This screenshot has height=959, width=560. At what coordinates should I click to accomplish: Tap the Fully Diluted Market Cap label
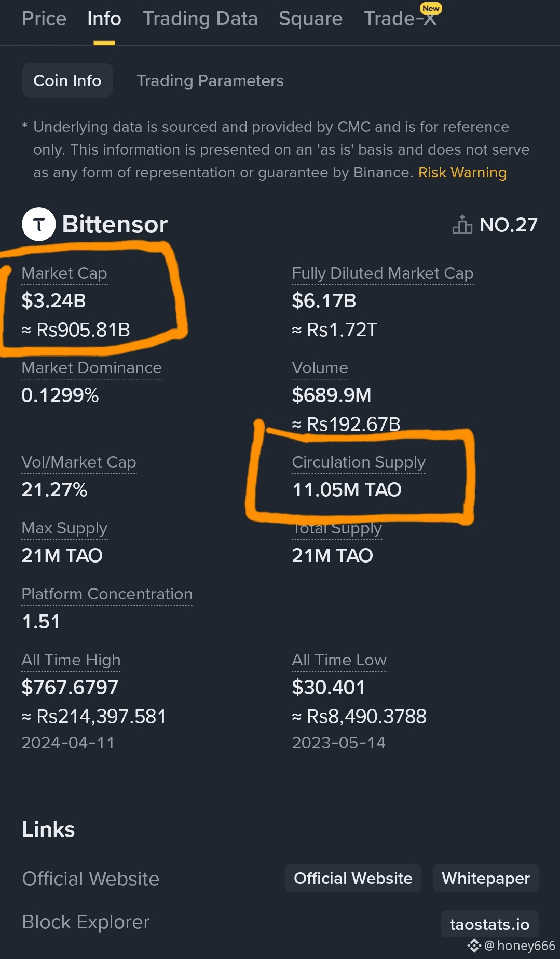(x=383, y=273)
